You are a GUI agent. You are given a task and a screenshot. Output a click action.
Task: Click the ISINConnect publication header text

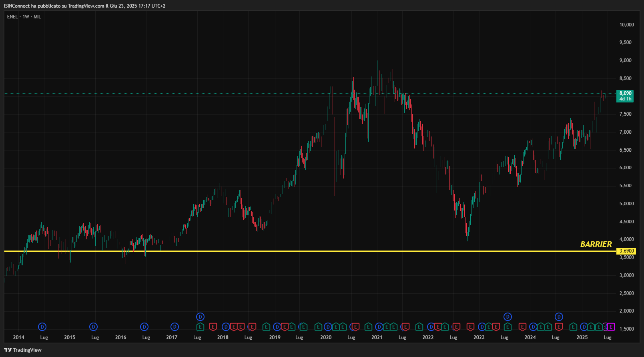coord(84,6)
